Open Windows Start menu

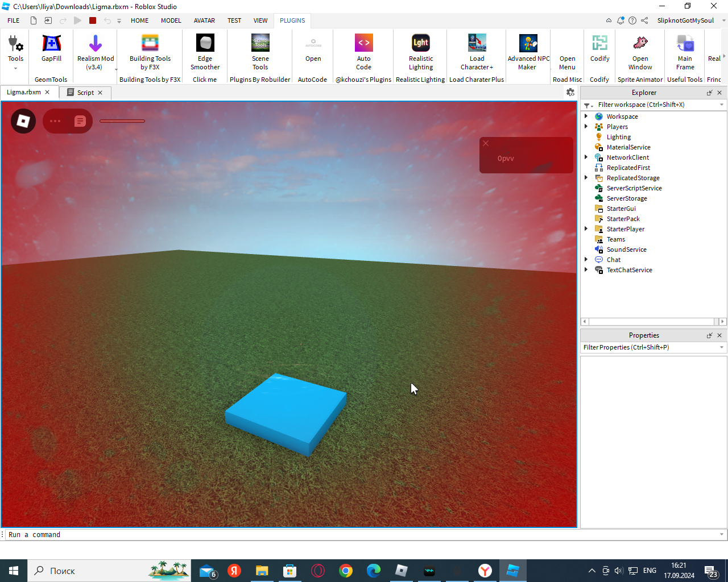pyautogui.click(x=14, y=571)
